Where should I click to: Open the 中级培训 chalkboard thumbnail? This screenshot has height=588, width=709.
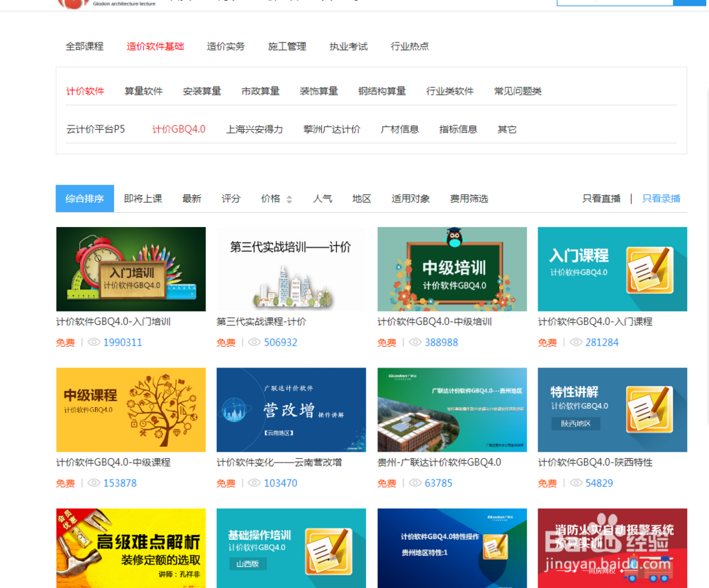[x=452, y=269]
